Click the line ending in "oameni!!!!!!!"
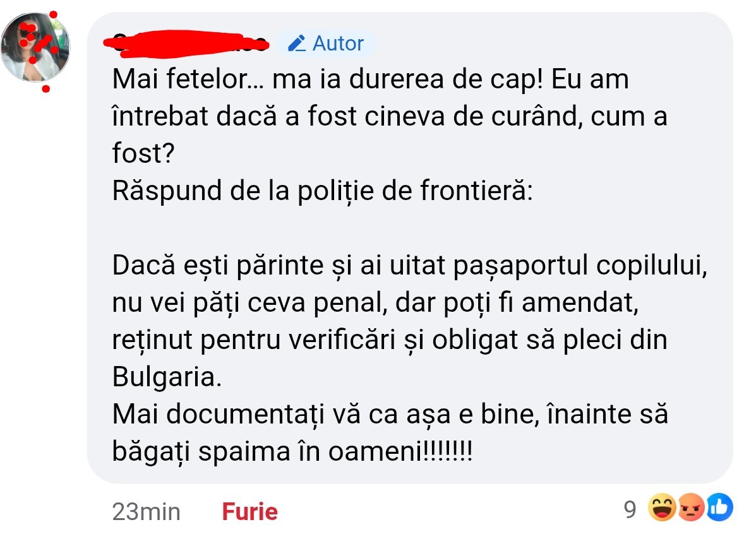The width and height of the screenshot is (756, 539). pos(292,451)
